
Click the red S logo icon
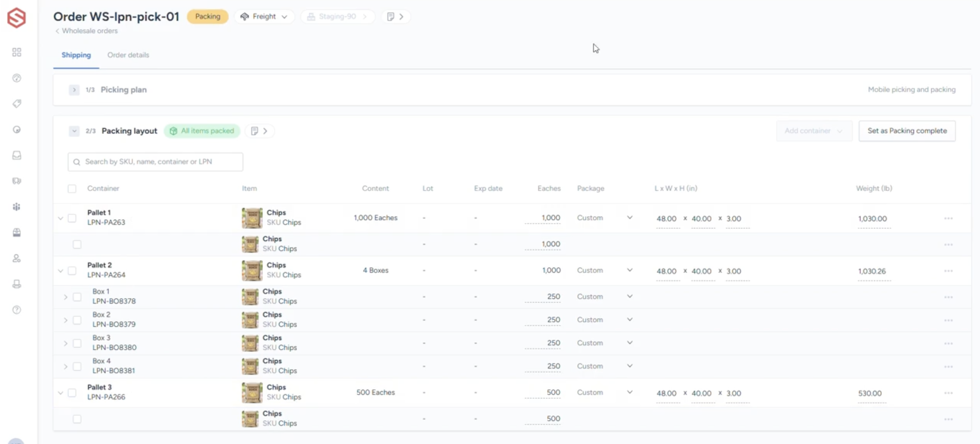point(17,17)
